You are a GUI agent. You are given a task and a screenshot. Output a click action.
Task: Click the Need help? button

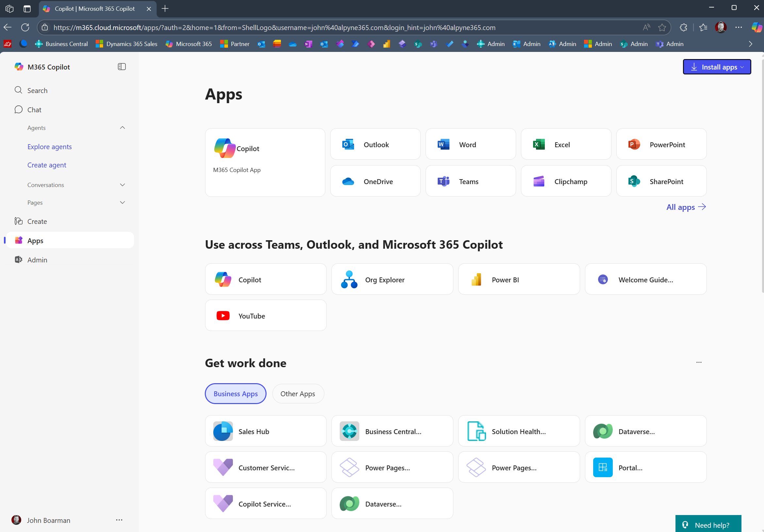pyautogui.click(x=708, y=524)
